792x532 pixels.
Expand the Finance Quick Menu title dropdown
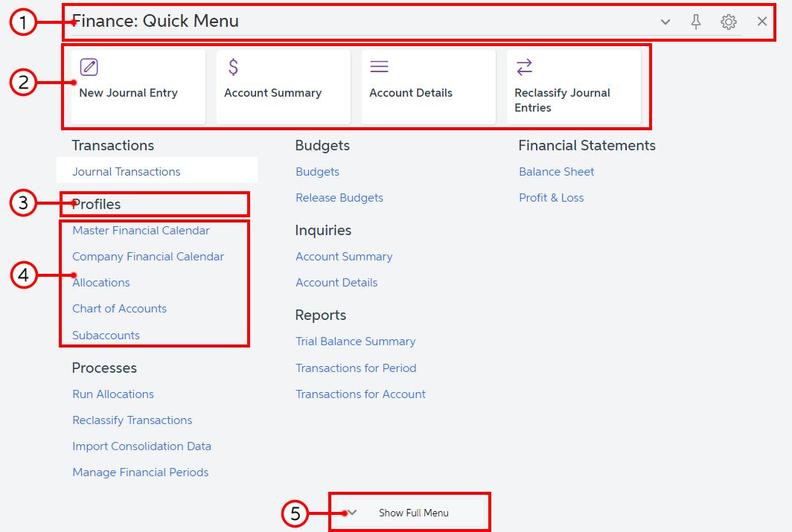click(665, 22)
